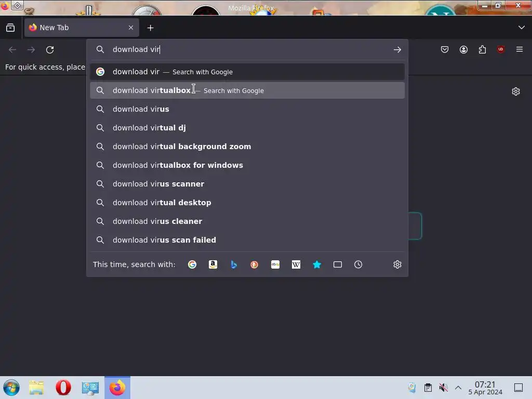Select 'download virtual background zoom' suggestion
This screenshot has width=532, height=399.
pos(247,147)
